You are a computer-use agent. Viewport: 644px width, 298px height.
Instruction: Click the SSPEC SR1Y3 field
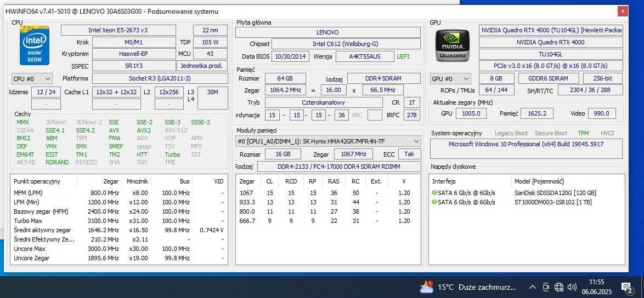(x=134, y=66)
